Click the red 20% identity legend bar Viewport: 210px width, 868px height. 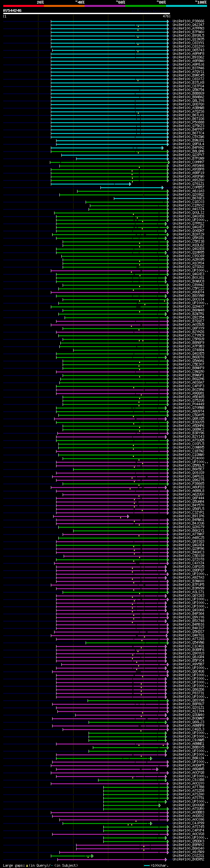(x=24, y=6)
